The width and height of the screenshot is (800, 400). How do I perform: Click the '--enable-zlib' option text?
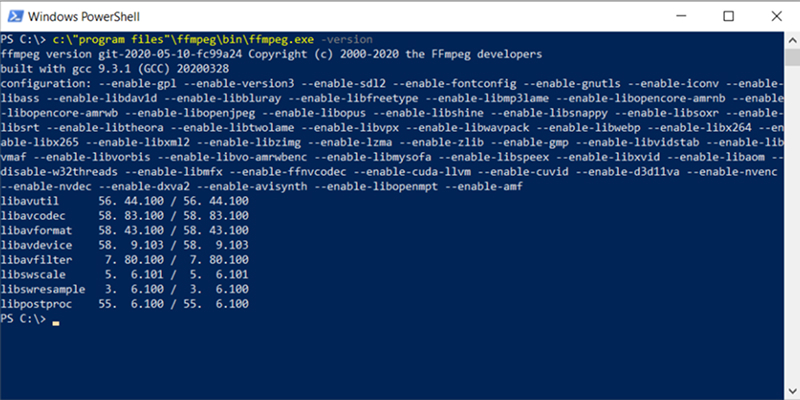[442, 143]
